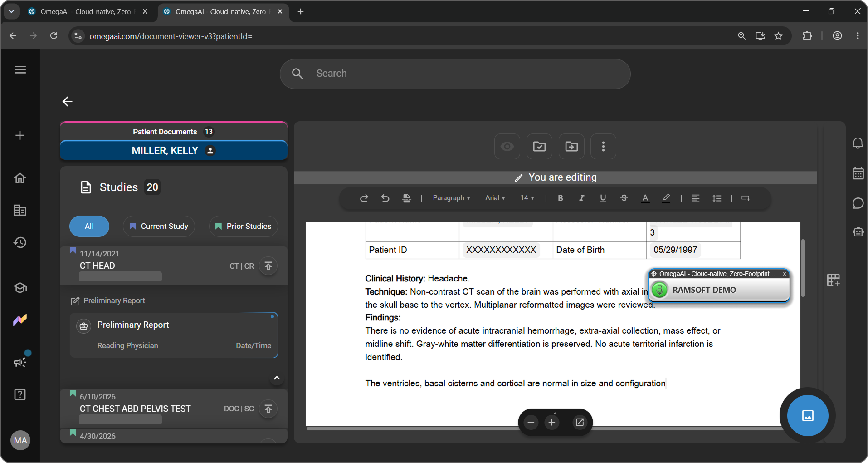Viewport: 868px width, 463px height.
Task: Open the colorful analytics chart icon
Action: tap(20, 320)
